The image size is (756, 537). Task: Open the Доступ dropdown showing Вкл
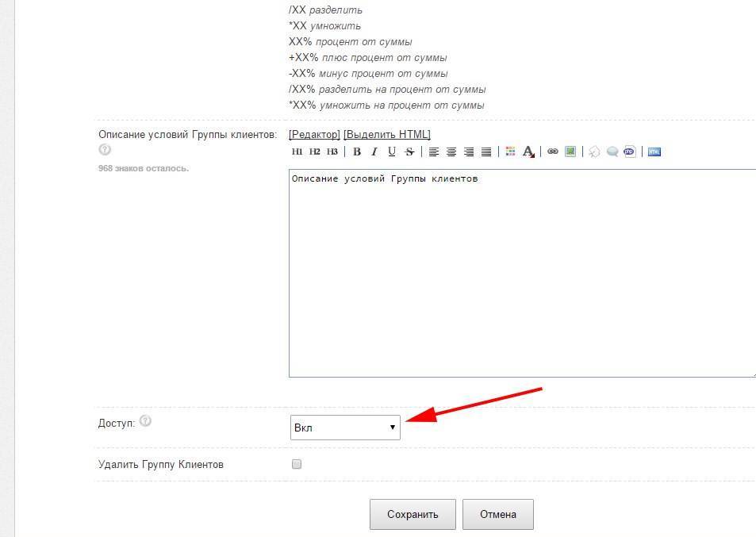tap(345, 428)
